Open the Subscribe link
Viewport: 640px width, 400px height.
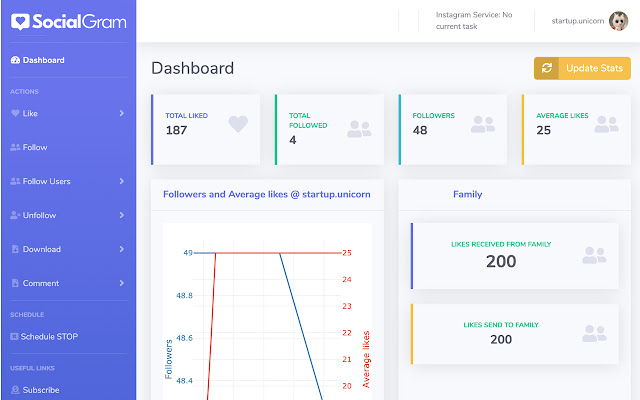41,390
